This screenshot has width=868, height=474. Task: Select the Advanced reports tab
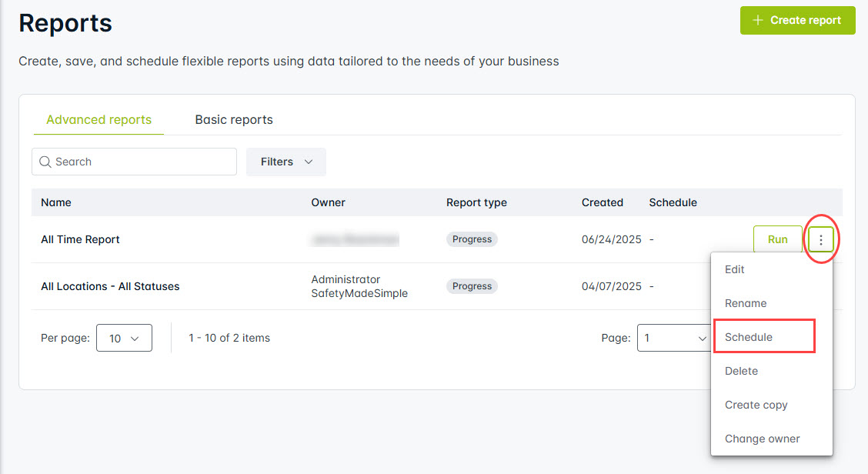tap(98, 120)
